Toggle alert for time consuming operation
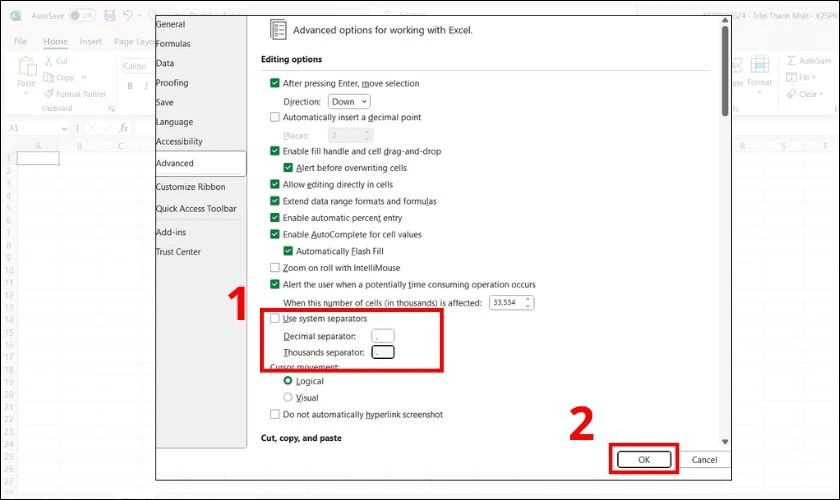 pyautogui.click(x=275, y=284)
